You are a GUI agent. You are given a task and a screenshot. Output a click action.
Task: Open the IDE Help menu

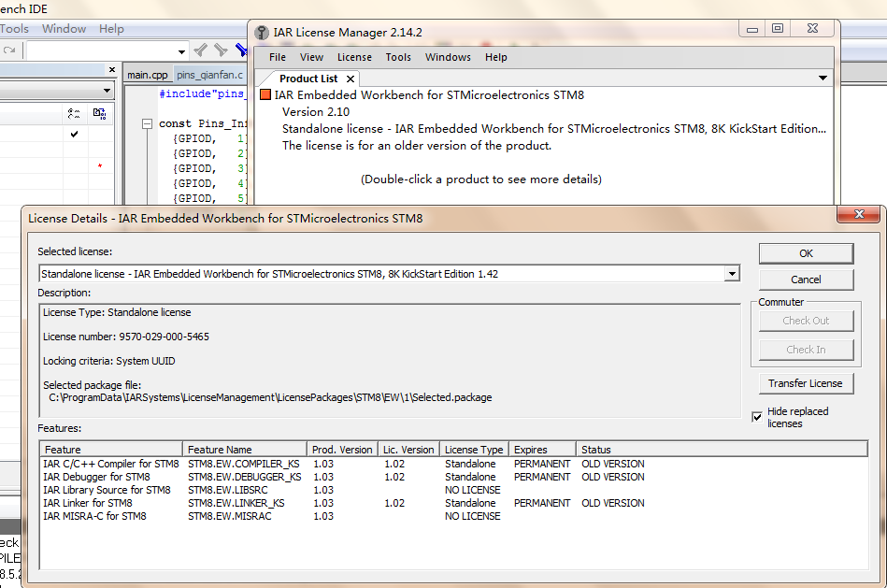(111, 29)
